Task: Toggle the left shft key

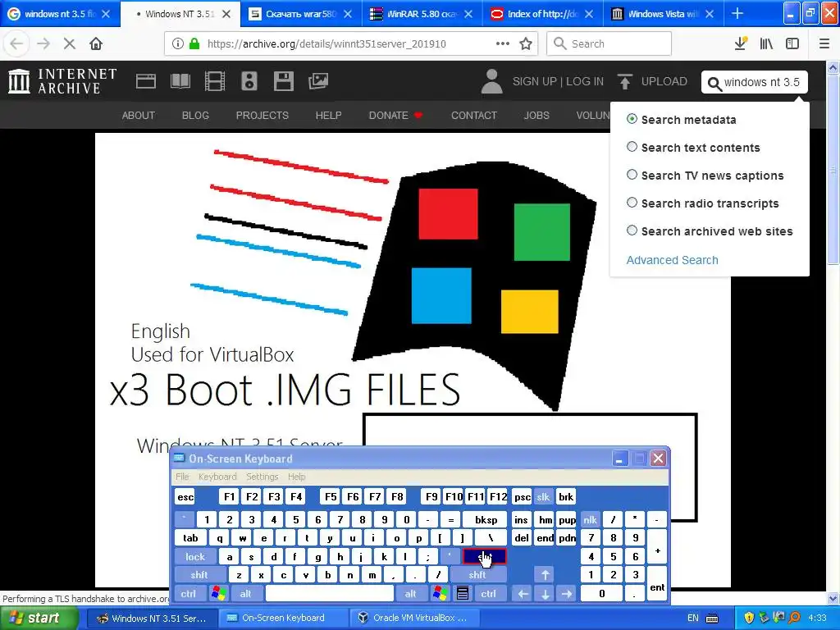Action: point(199,575)
